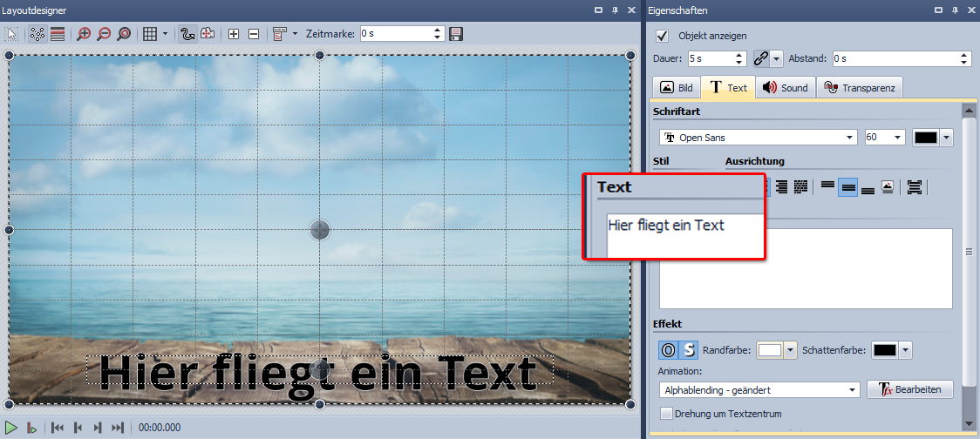Toggle the grid display icon

tap(149, 34)
